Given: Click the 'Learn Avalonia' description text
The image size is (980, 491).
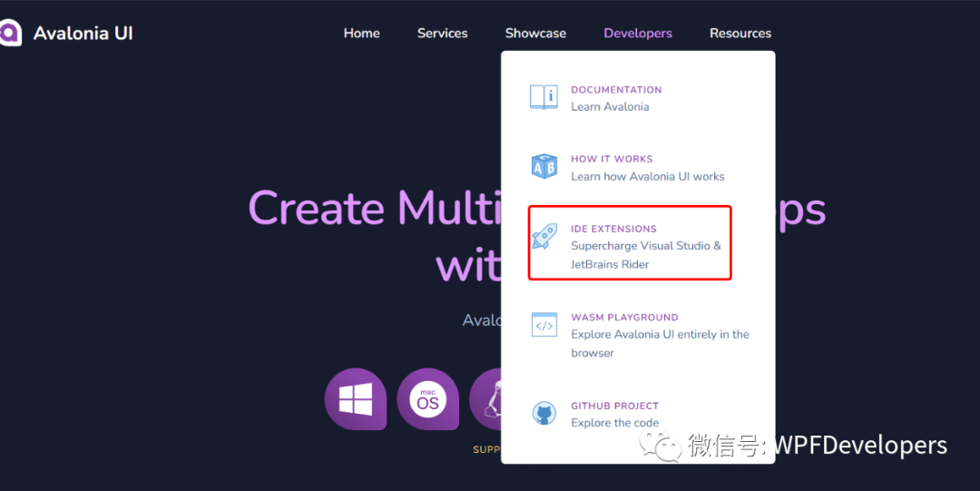Looking at the screenshot, I should (x=610, y=107).
